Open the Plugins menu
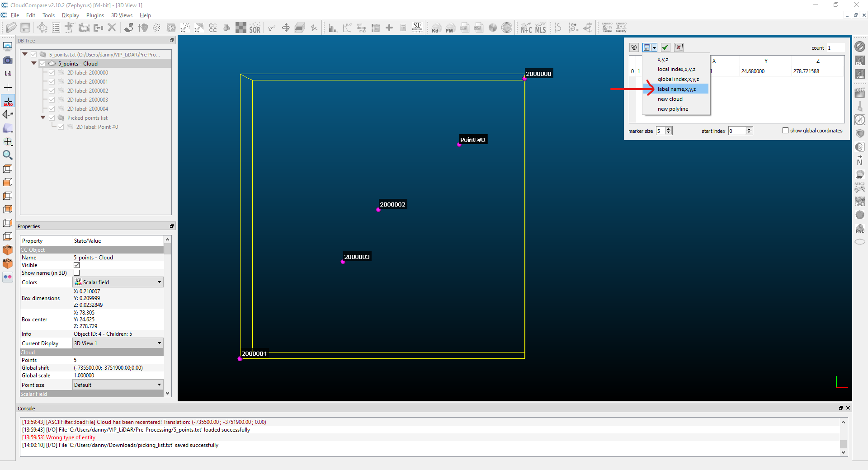Image resolution: width=868 pixels, height=470 pixels. (x=95, y=15)
